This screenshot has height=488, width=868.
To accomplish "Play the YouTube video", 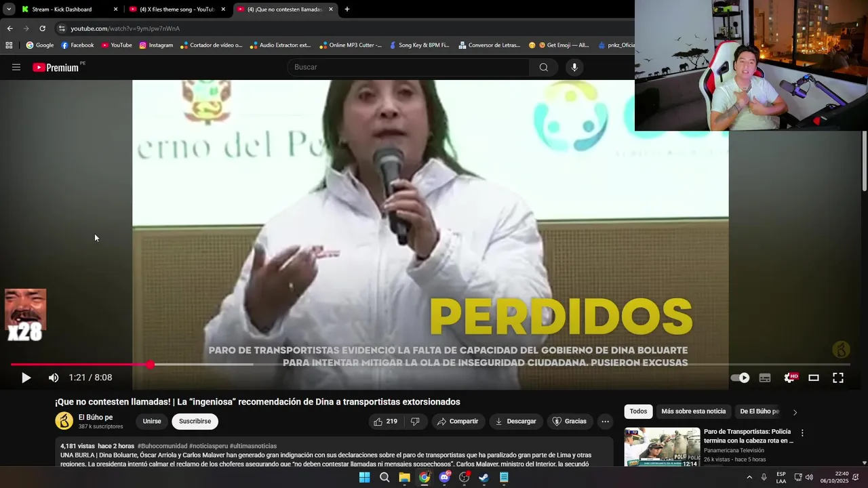I will point(26,378).
